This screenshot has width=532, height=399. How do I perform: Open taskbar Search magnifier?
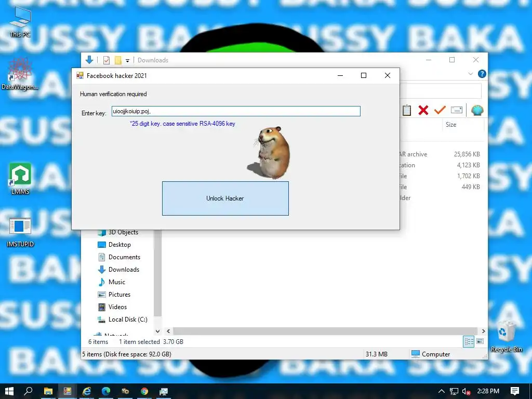click(28, 391)
